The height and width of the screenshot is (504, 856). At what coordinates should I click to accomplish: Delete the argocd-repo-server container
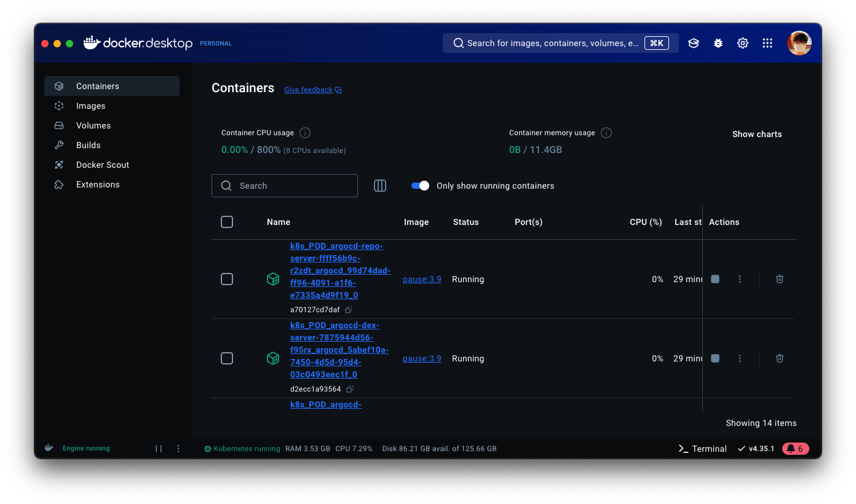[780, 279]
